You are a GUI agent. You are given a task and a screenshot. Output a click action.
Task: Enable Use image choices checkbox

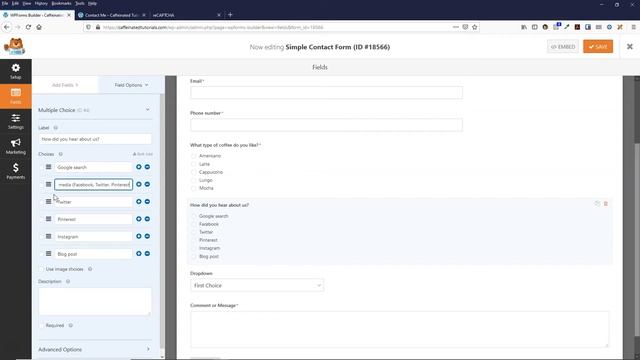[x=41, y=269]
